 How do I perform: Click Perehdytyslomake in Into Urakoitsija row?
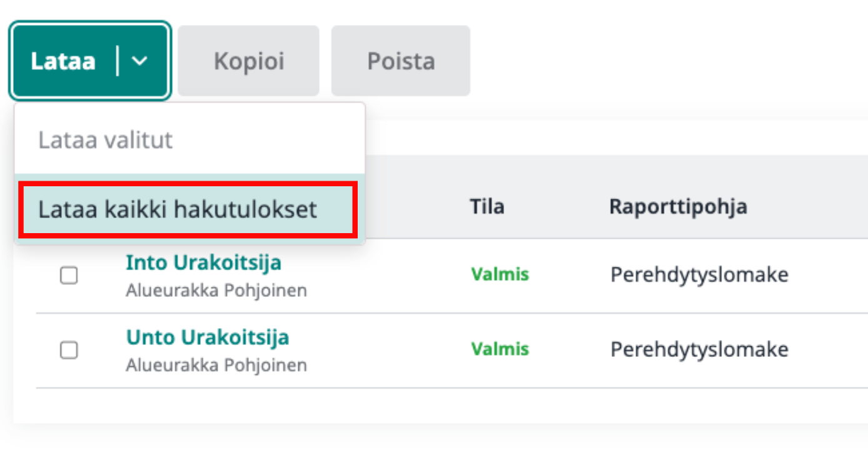[699, 274]
